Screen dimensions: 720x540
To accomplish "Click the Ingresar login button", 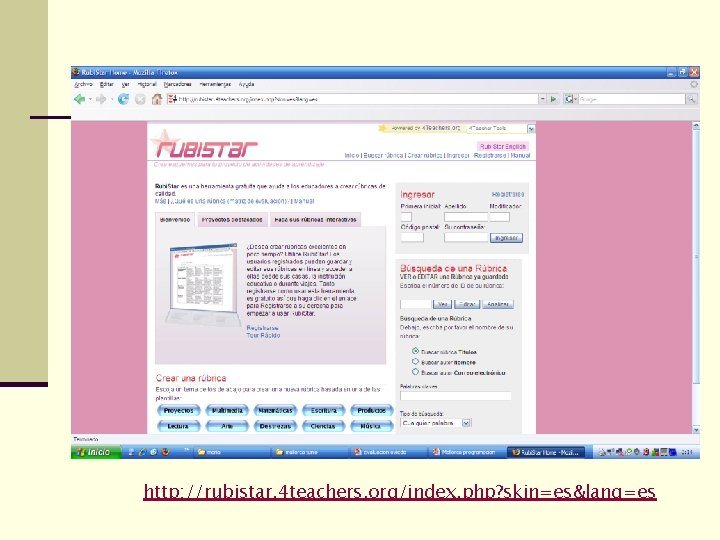I will click(506, 238).
